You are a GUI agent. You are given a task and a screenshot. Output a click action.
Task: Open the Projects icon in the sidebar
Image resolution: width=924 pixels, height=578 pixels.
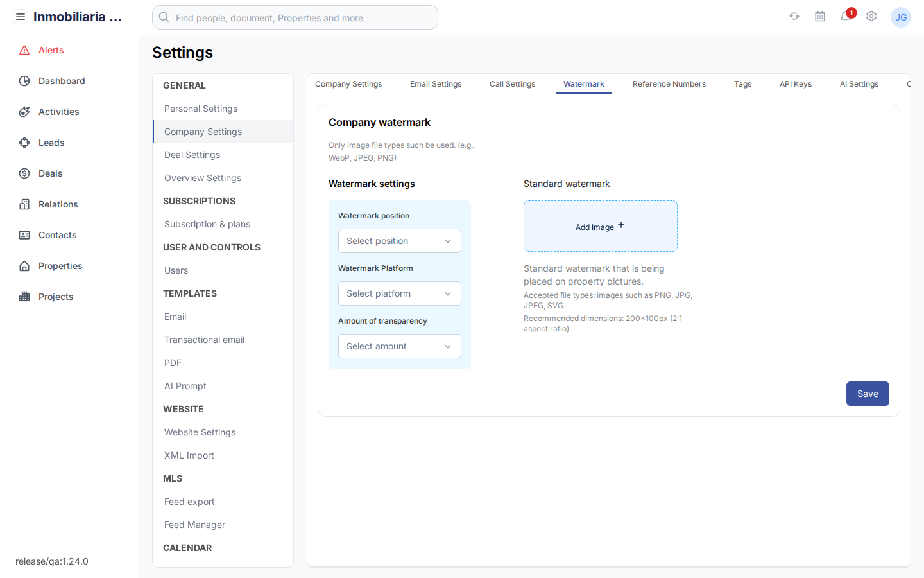[x=24, y=297]
